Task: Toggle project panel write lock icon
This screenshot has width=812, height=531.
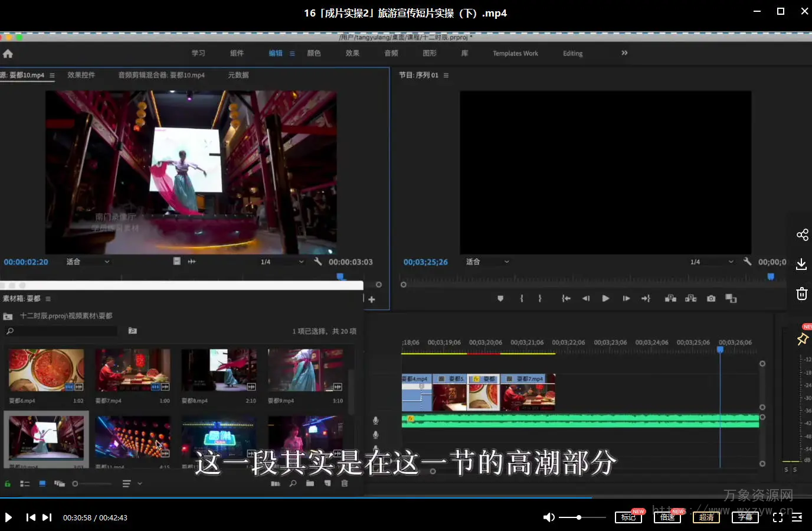Action: click(x=8, y=484)
